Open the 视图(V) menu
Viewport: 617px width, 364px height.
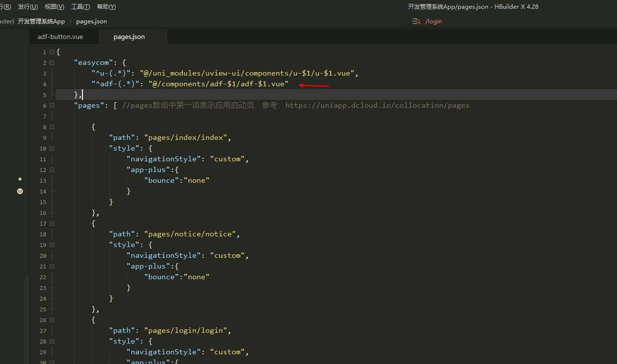coord(54,7)
